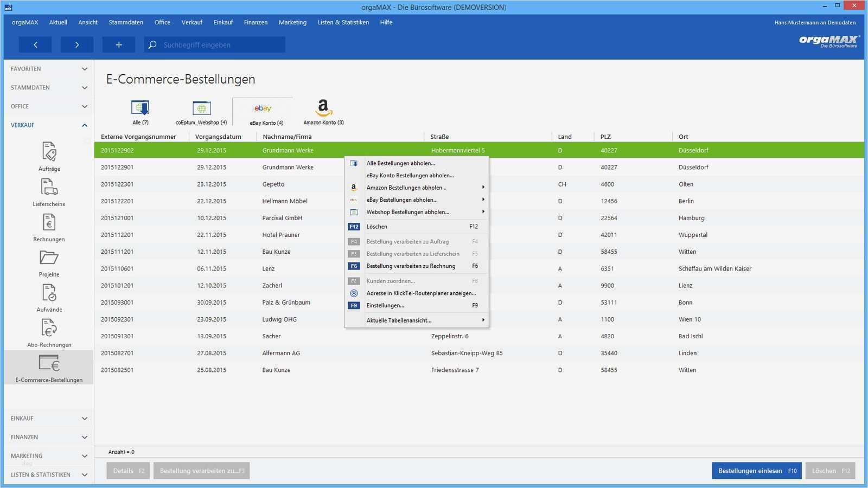Click the forward navigation arrow
The height and width of the screenshot is (488, 868).
[77, 44]
